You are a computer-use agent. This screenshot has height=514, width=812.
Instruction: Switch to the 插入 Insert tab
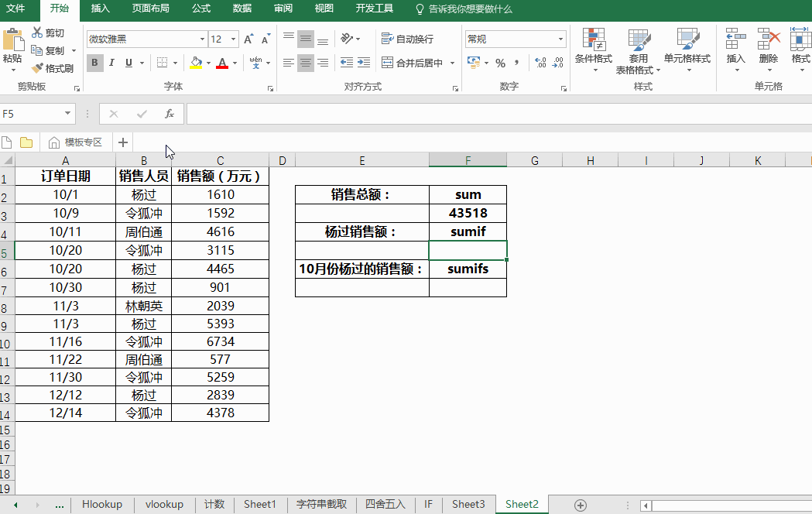coord(100,9)
